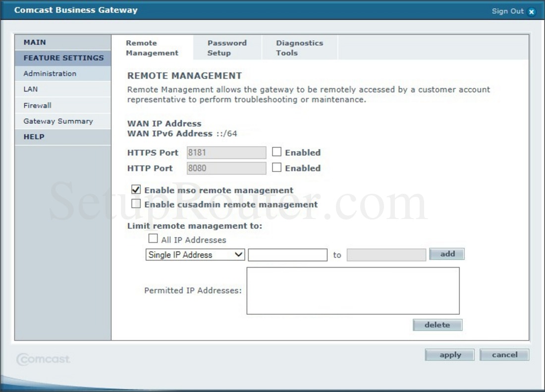545x392 pixels.
Task: Open the Administration section
Action: [x=49, y=73]
